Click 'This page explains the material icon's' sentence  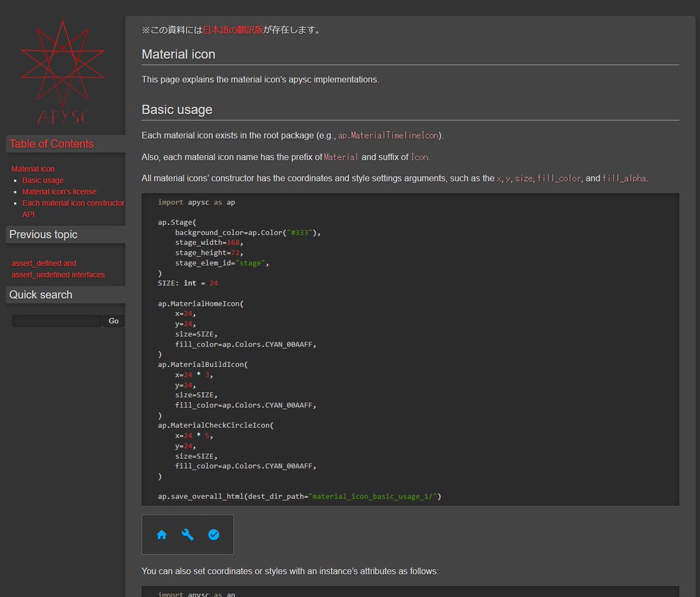pos(260,79)
